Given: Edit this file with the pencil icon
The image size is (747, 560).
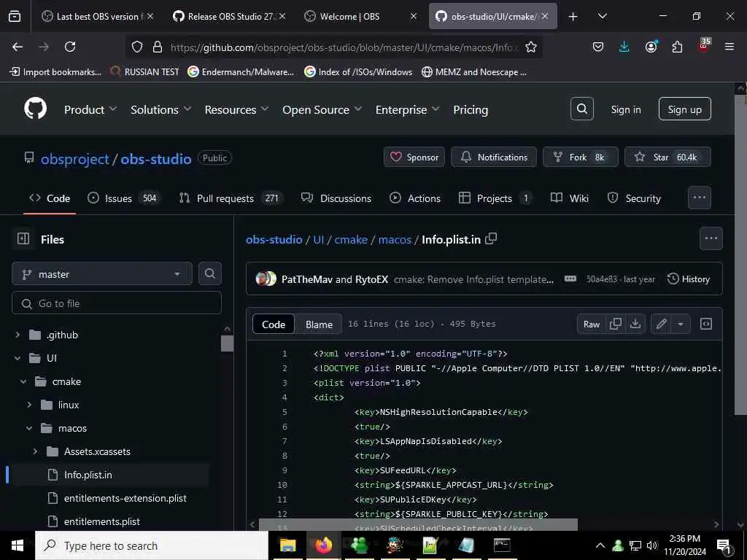Looking at the screenshot, I should 661,324.
